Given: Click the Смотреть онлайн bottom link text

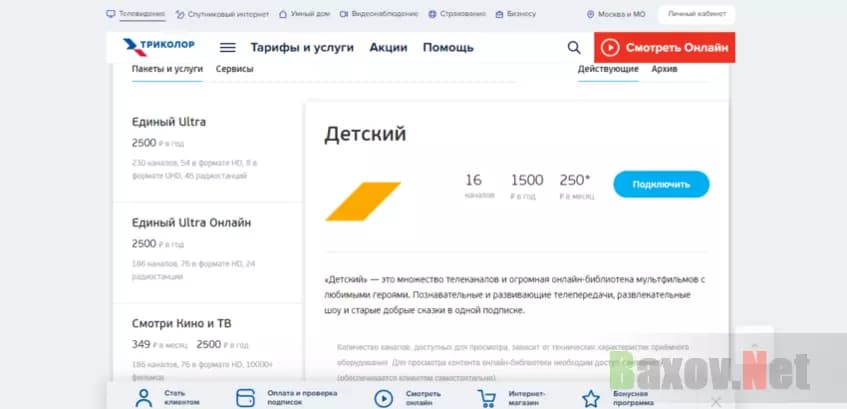Looking at the screenshot, I should pyautogui.click(x=424, y=398).
